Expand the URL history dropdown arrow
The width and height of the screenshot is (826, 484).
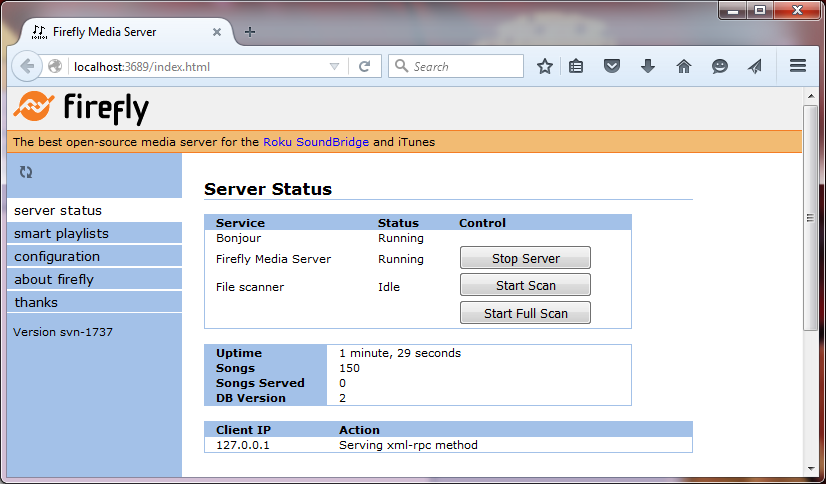coord(335,67)
